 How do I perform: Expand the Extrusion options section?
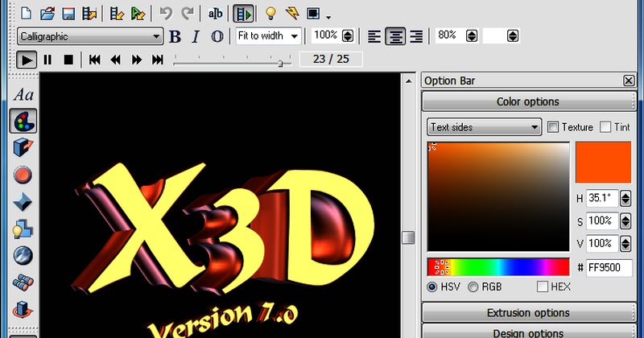click(x=529, y=313)
